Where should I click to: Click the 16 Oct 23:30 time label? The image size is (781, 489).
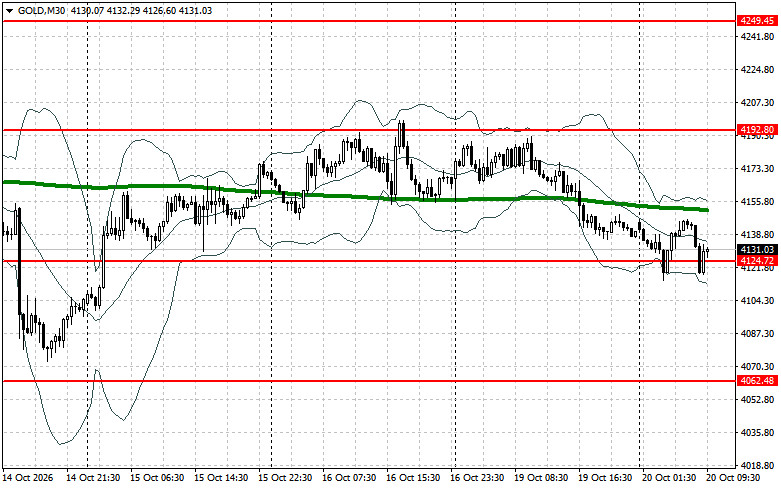point(477,478)
